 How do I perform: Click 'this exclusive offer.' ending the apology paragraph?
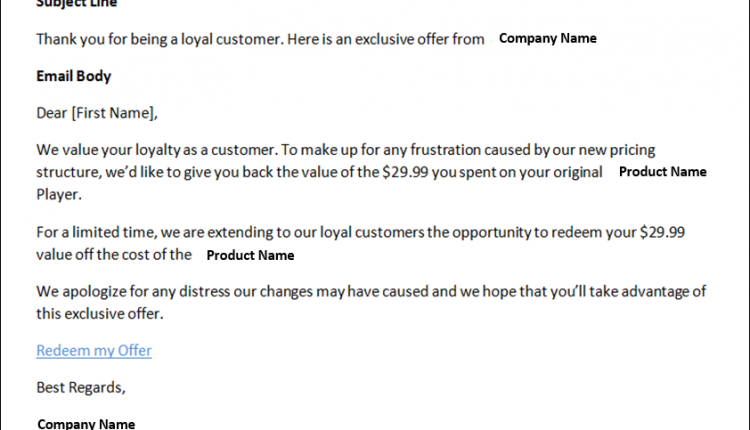coord(99,313)
